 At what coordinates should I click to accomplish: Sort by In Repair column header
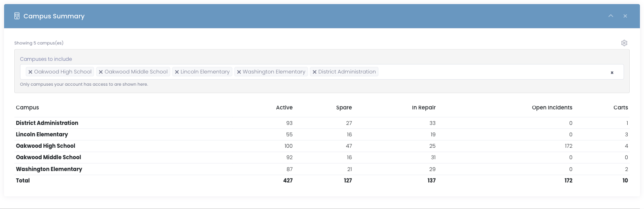(x=424, y=107)
